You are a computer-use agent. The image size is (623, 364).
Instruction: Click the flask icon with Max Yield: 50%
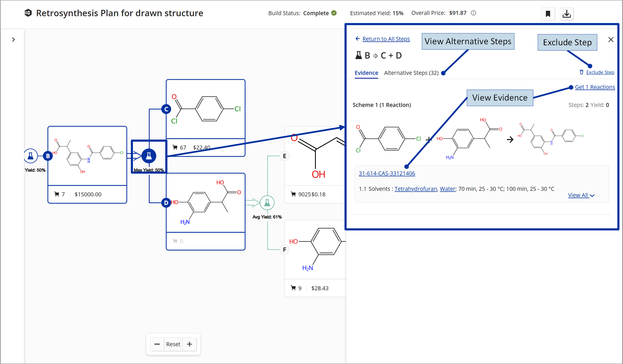pos(149,156)
